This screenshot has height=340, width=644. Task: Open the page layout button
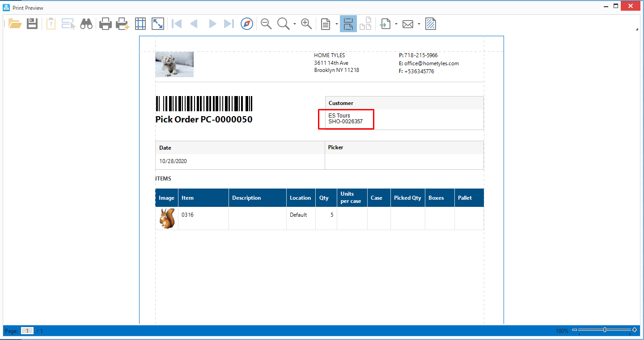pyautogui.click(x=326, y=24)
